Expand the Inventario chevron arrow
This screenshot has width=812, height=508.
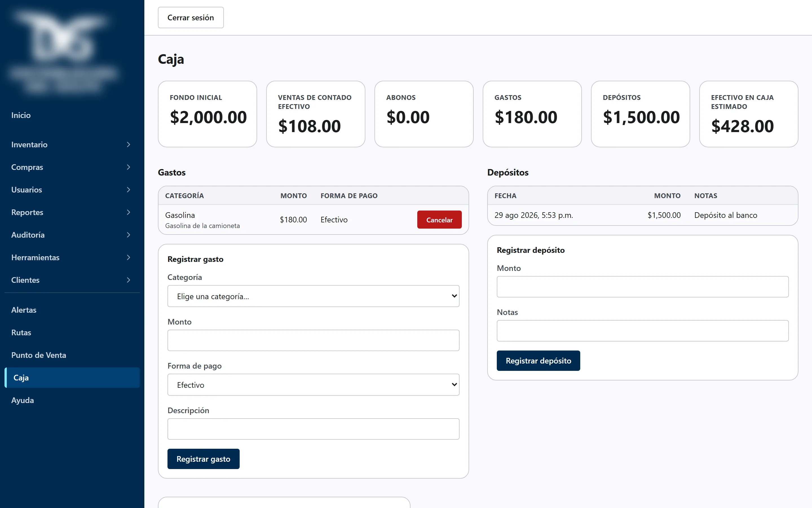(x=128, y=144)
